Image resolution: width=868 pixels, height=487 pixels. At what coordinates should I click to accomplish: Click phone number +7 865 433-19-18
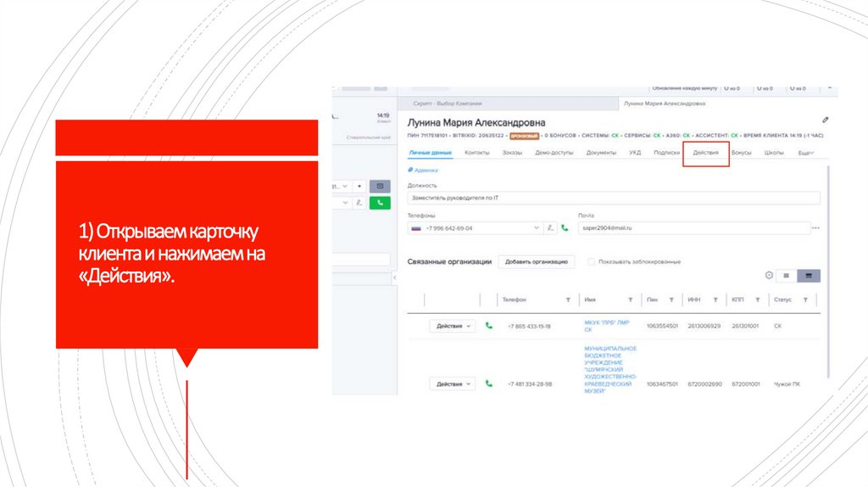click(x=529, y=327)
